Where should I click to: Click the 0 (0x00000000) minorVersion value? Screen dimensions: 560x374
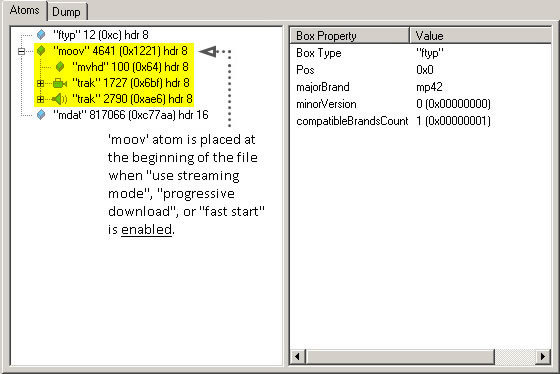point(453,104)
